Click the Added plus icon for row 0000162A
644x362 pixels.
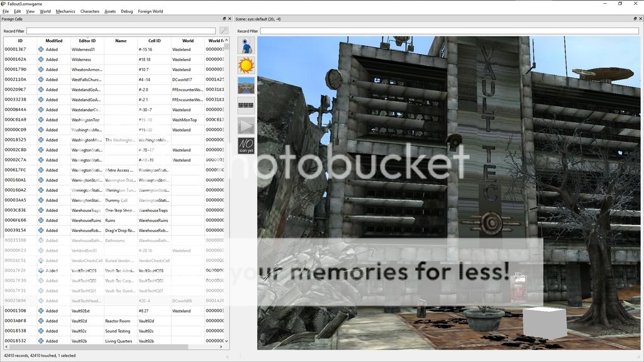point(41,60)
